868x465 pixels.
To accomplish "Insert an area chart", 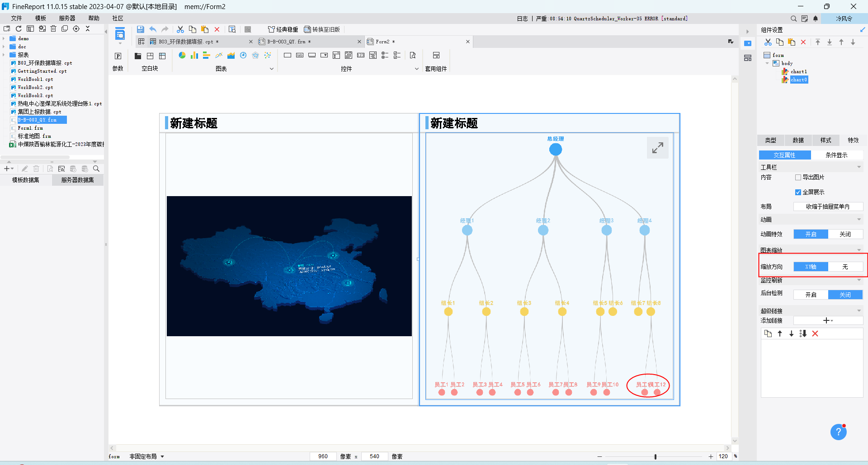I will [x=231, y=55].
